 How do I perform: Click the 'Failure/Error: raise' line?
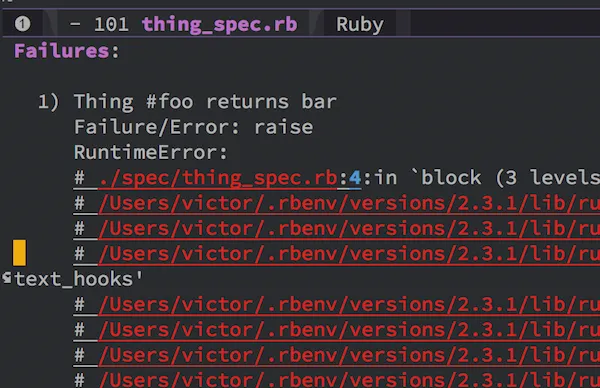click(x=193, y=127)
